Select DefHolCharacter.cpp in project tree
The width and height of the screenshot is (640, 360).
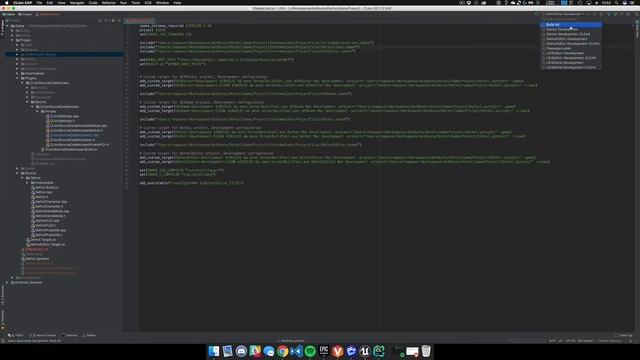tap(50, 202)
